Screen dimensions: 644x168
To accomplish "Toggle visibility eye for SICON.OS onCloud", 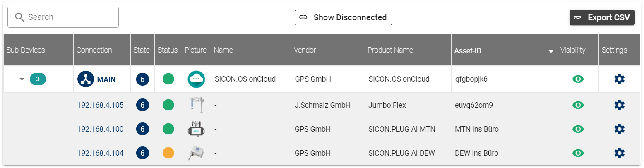I will [x=578, y=79].
